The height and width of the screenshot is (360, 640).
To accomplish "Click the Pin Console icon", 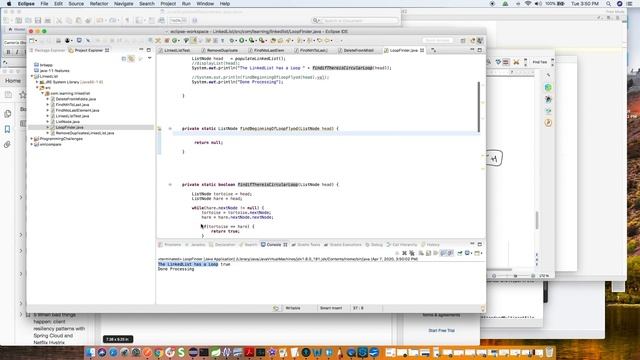I will (x=460, y=253).
